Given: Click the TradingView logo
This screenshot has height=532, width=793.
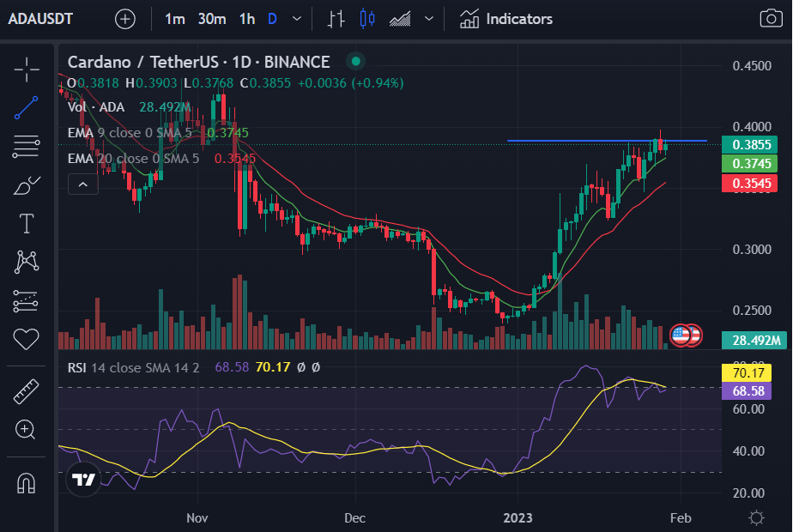Looking at the screenshot, I should coord(83,479).
